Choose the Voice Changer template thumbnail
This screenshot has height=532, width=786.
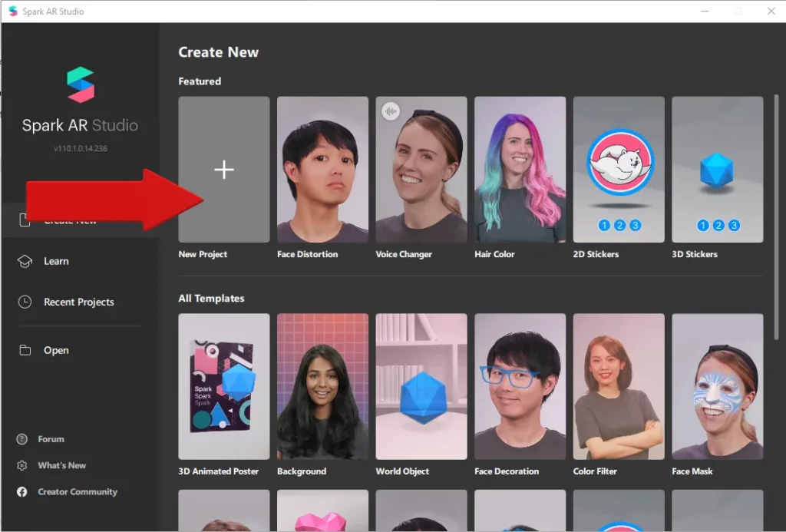pos(421,170)
